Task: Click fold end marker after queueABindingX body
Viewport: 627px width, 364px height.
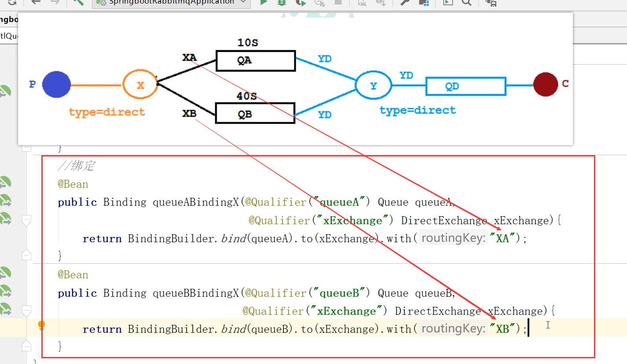Action: coord(26,255)
